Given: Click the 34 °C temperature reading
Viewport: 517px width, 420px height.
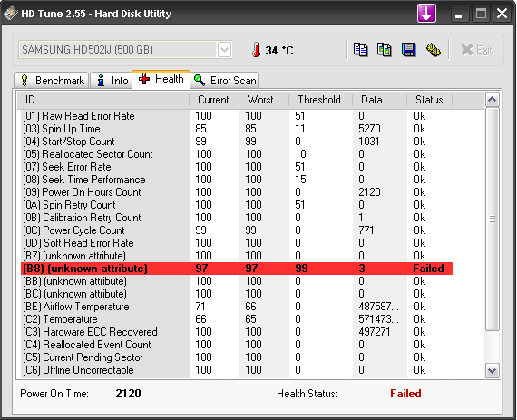Looking at the screenshot, I should pyautogui.click(x=279, y=50).
